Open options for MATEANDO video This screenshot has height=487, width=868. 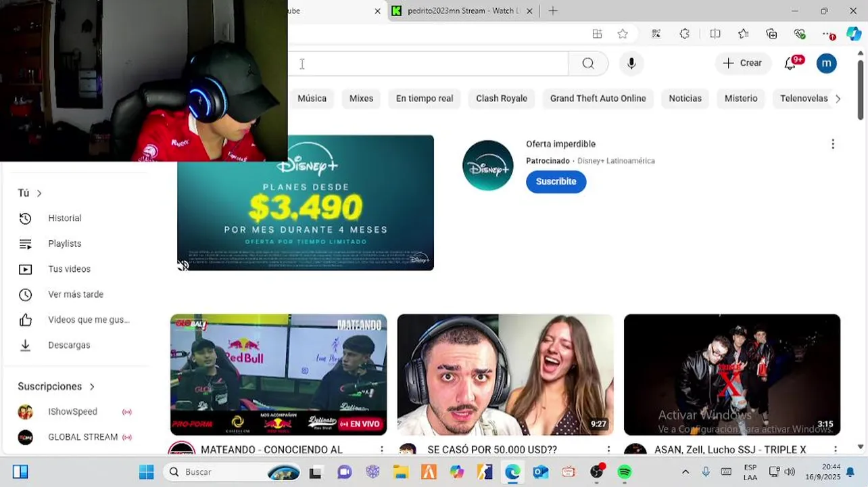tap(381, 450)
